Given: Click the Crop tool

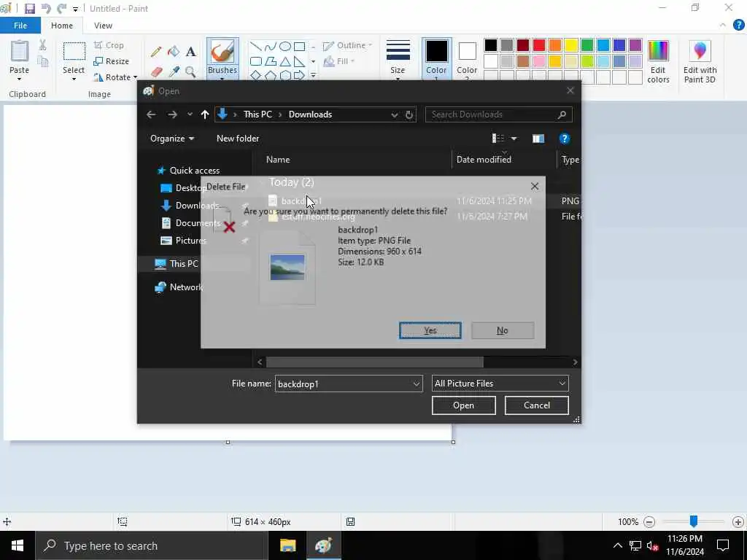Looking at the screenshot, I should coord(109,45).
